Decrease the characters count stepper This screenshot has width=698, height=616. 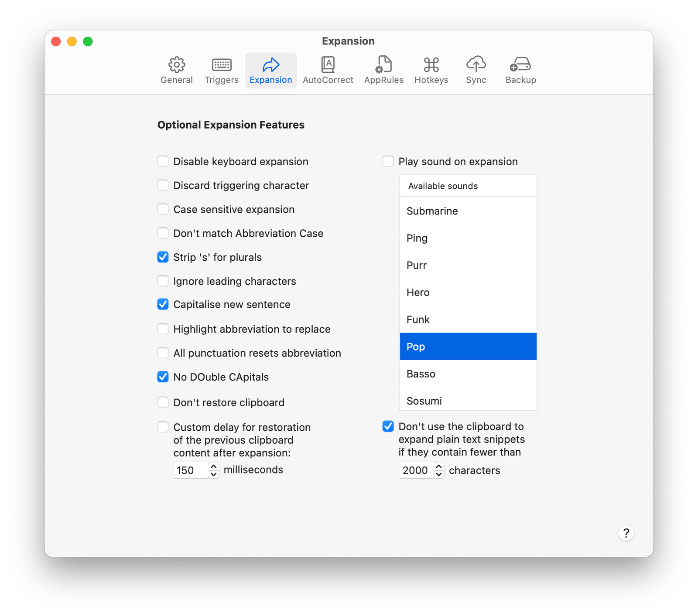click(439, 474)
